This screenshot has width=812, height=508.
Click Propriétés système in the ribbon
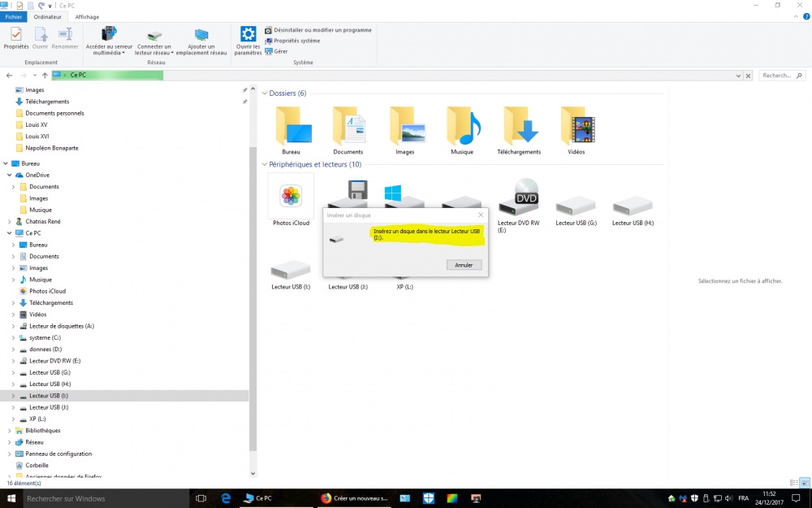click(296, 41)
